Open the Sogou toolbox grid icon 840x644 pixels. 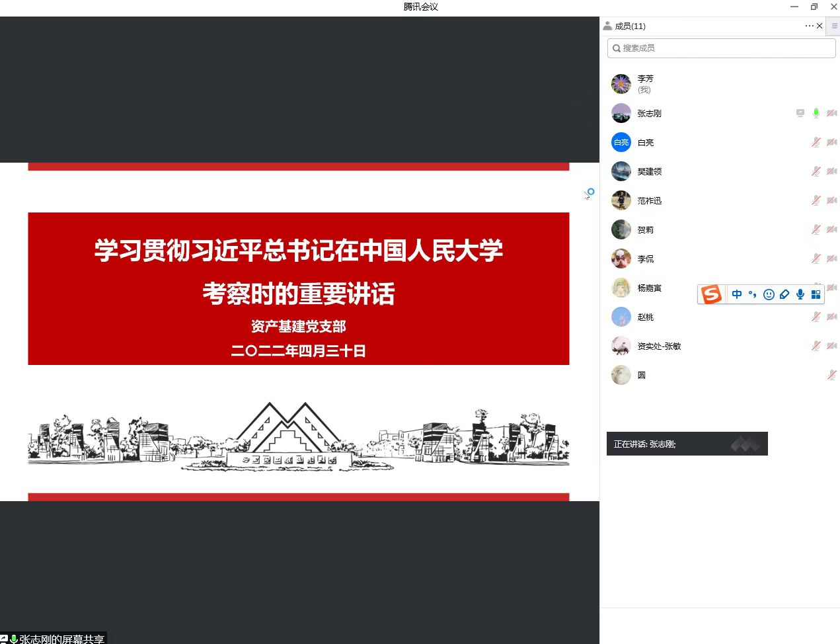click(816, 295)
